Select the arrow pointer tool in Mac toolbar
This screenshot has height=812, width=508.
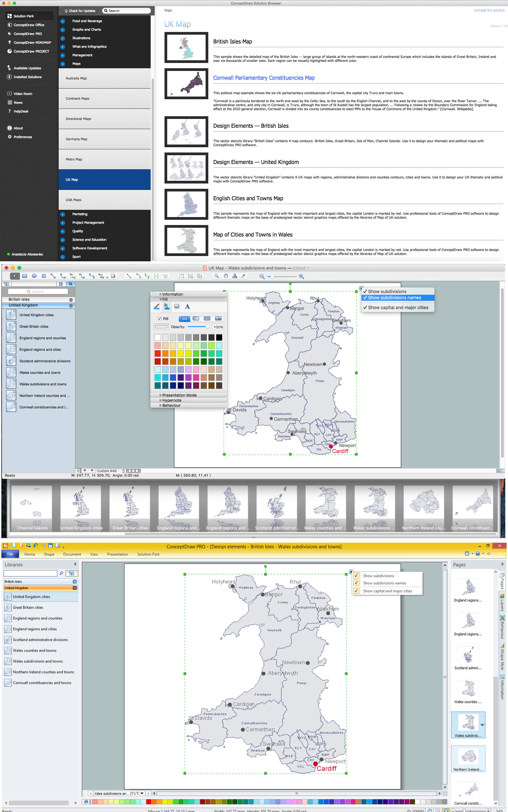pos(14,276)
